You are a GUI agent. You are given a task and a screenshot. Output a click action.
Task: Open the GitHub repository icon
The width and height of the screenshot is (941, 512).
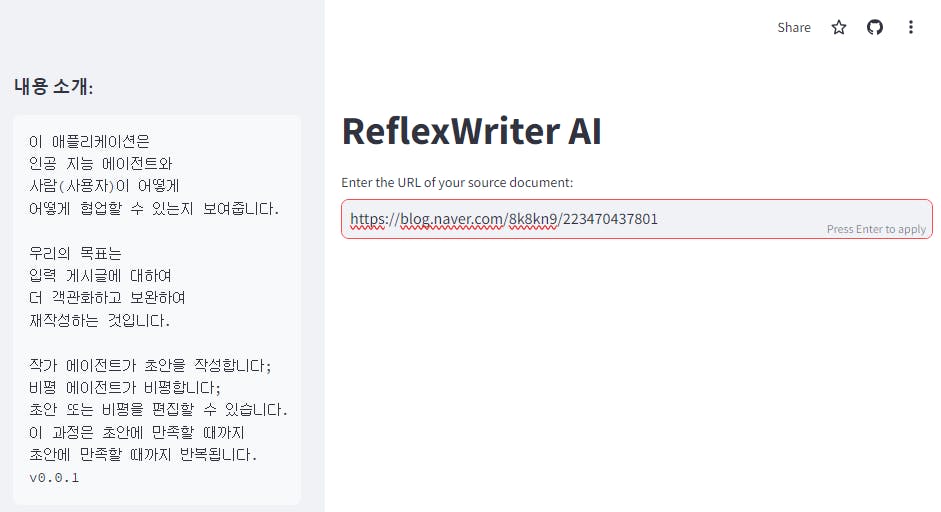point(875,28)
